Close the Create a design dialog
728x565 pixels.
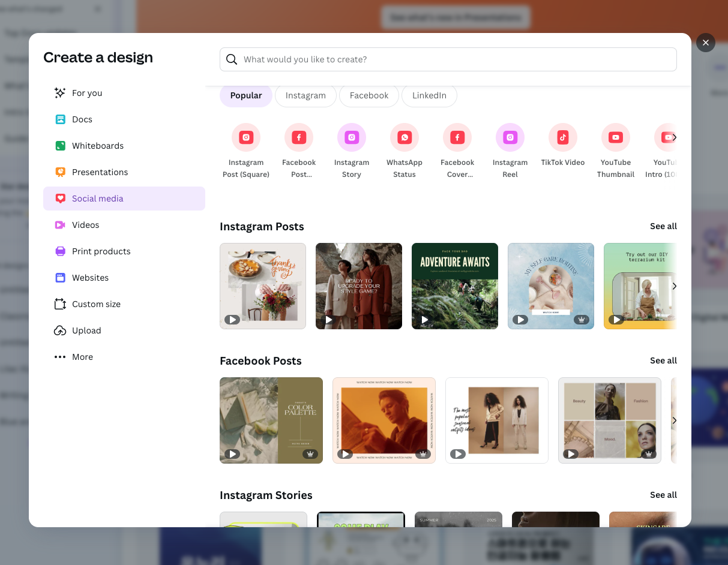pos(706,43)
